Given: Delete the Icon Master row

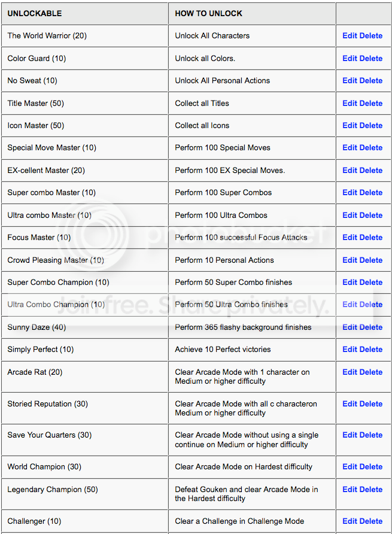Looking at the screenshot, I should pyautogui.click(x=371, y=125).
